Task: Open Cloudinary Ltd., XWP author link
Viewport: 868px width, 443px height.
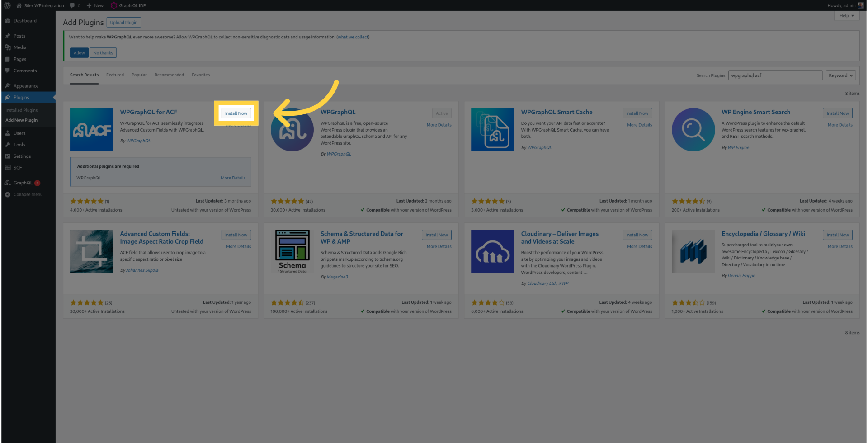Action: [548, 283]
